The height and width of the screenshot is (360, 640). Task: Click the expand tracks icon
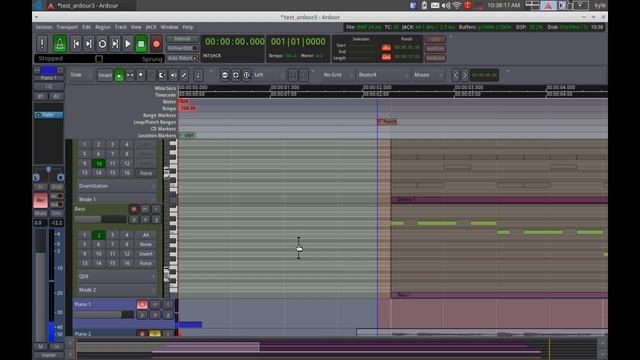point(293,75)
